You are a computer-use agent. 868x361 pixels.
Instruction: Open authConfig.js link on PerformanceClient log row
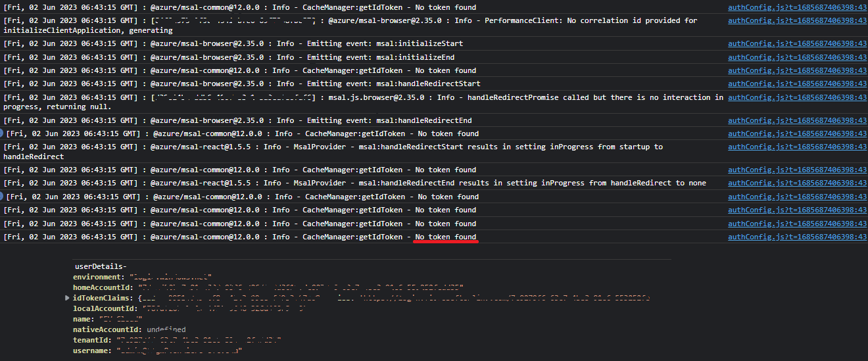click(797, 21)
